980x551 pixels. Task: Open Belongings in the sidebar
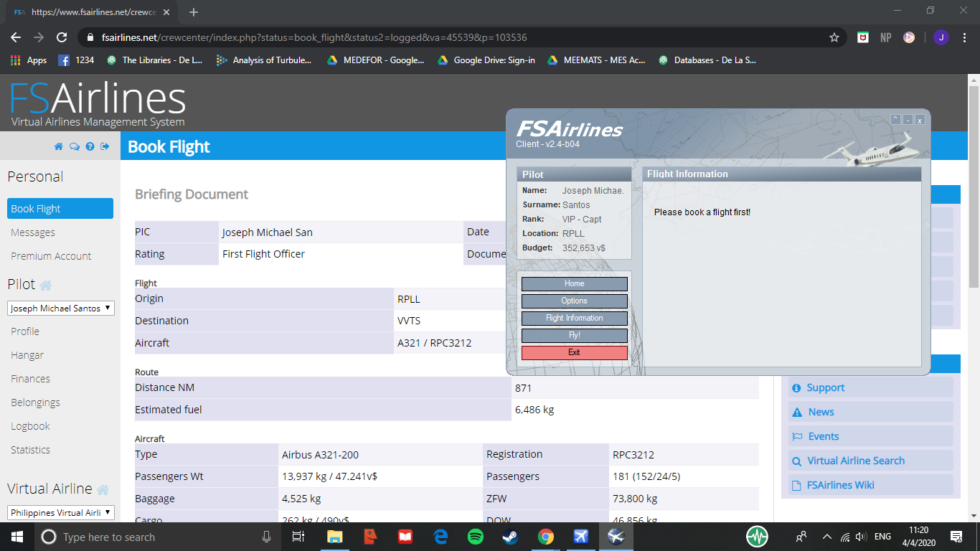click(x=35, y=402)
